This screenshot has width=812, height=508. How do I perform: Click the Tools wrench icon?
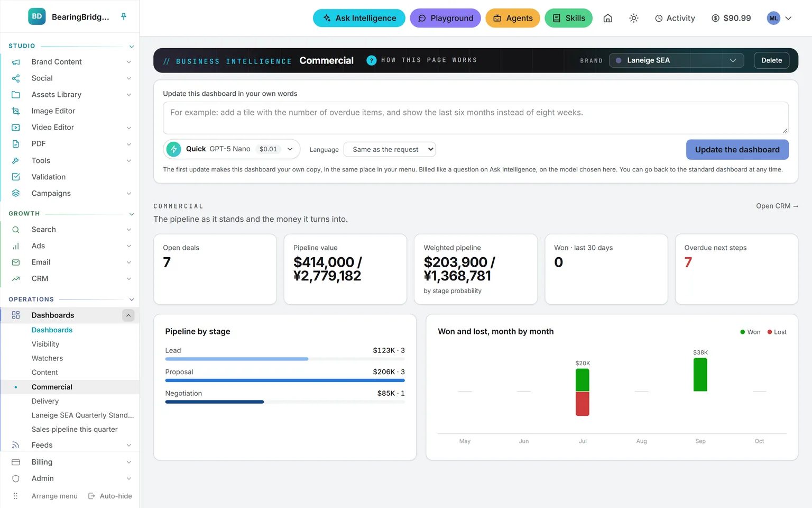click(x=16, y=160)
